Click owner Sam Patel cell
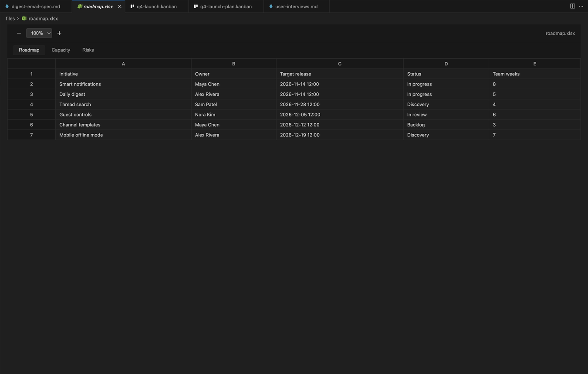This screenshot has width=588, height=374. (233, 105)
